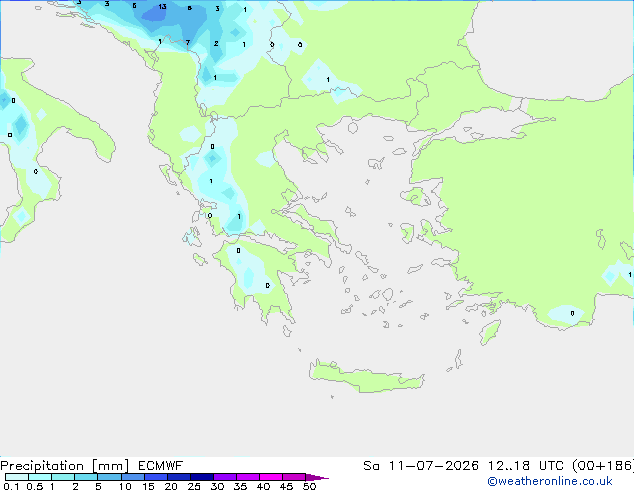Click legend label '45'

point(286,486)
